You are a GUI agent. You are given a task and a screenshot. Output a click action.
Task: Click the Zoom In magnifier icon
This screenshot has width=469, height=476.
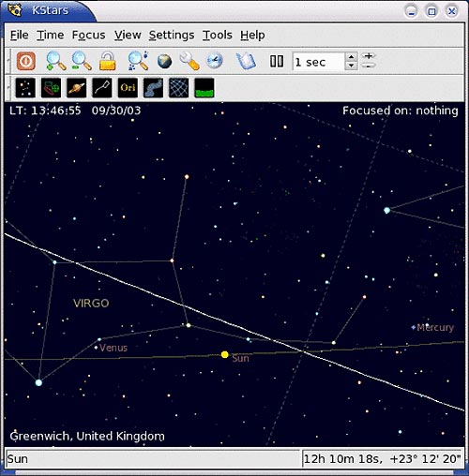(55, 61)
